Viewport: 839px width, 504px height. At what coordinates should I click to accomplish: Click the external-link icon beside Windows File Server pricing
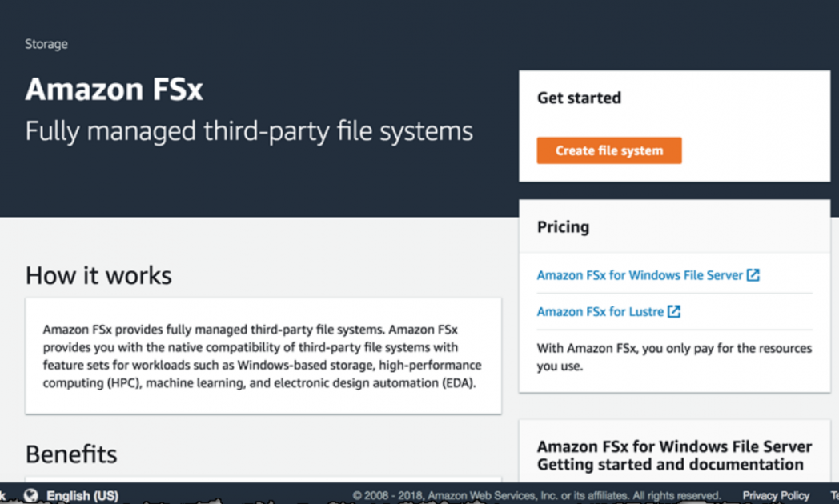pos(753,274)
